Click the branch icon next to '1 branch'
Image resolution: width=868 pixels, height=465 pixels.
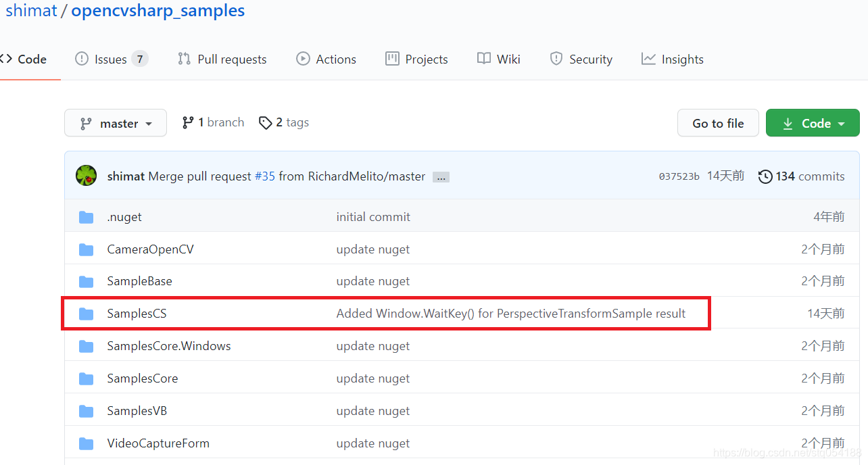188,122
